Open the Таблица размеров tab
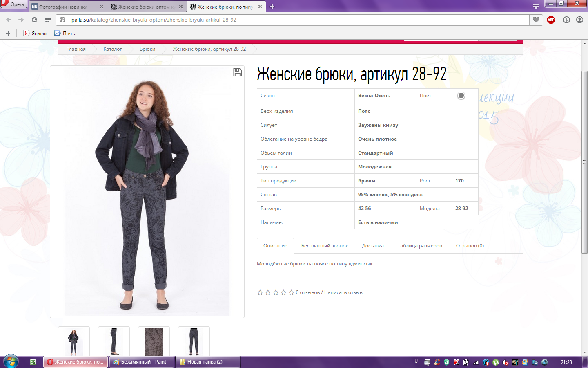Screen dimensions: 588x368 (x=419, y=246)
